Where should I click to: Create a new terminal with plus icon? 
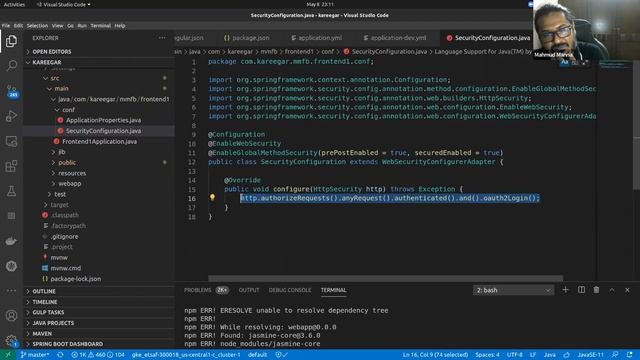[x=565, y=290]
